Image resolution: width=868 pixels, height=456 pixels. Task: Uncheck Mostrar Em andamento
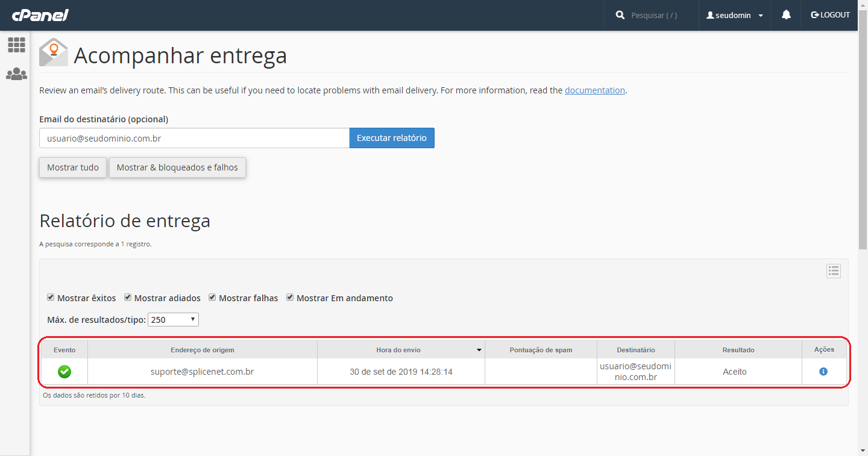290,298
